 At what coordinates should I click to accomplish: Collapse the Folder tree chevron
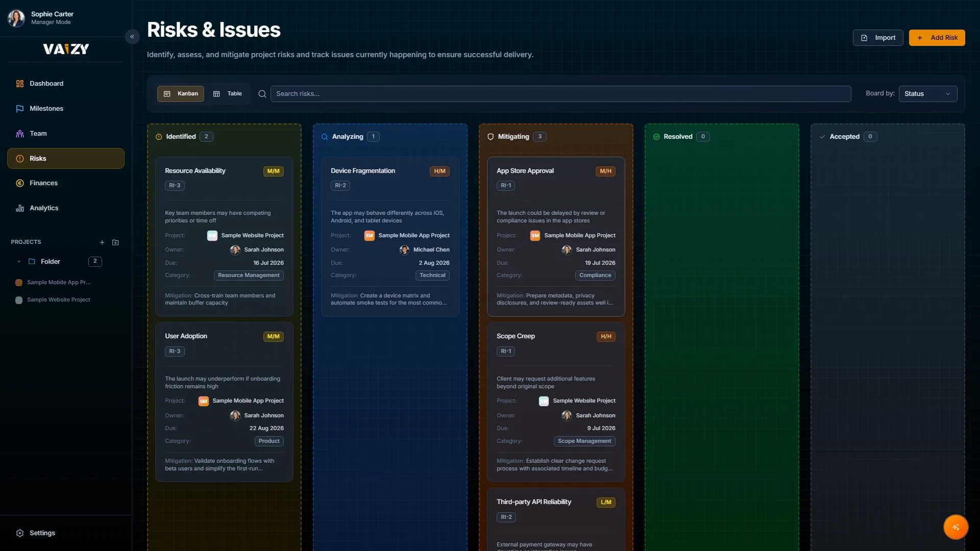[x=19, y=262]
